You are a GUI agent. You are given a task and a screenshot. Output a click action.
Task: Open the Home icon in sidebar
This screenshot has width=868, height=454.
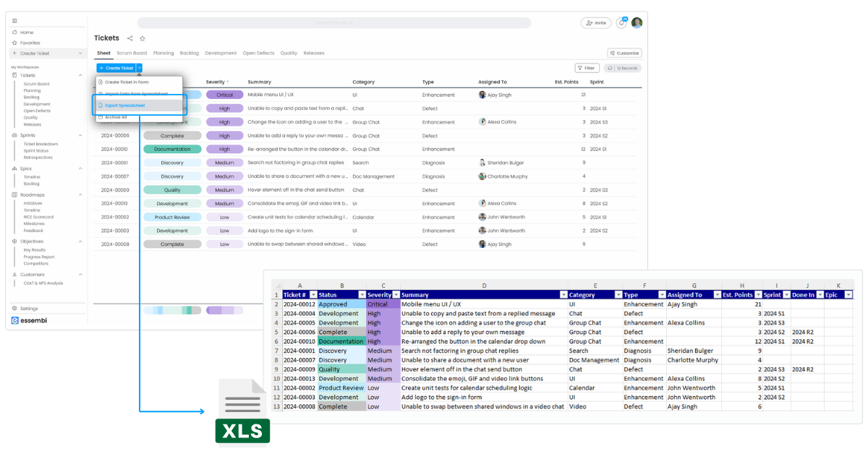click(14, 33)
